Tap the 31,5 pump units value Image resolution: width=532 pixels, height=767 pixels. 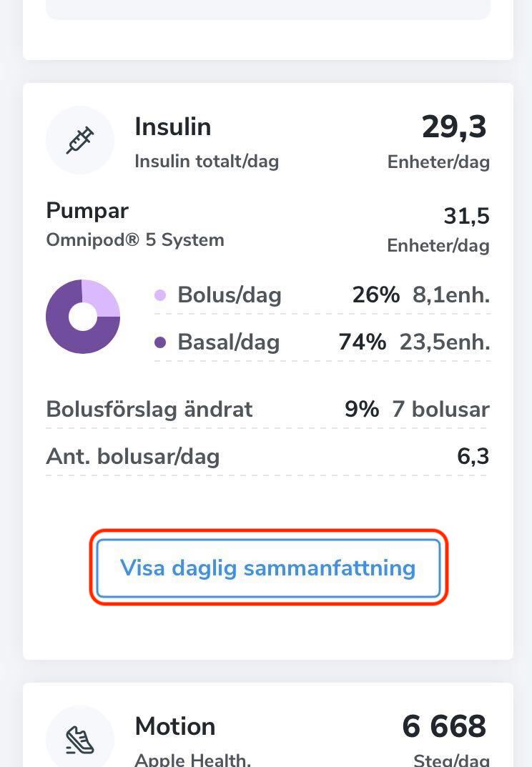tap(467, 216)
